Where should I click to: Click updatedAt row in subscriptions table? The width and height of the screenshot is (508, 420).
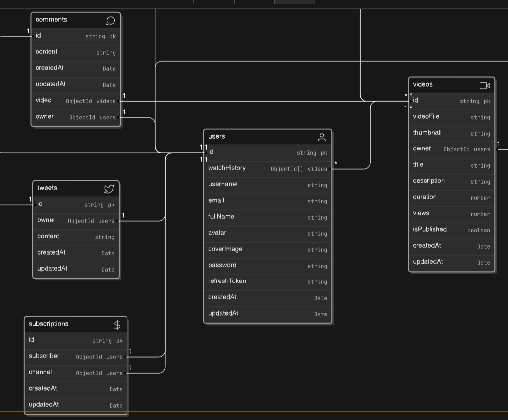76,406
